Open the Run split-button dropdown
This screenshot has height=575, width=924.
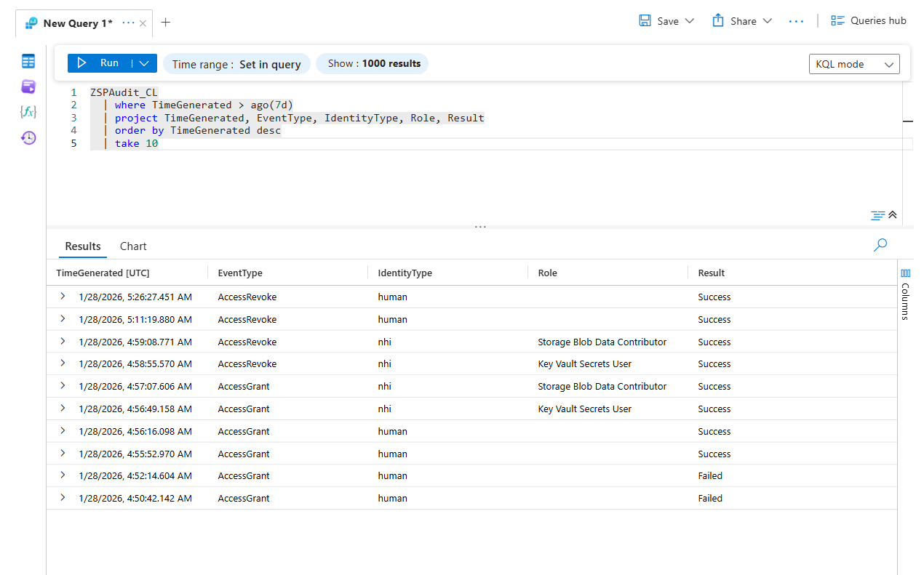click(x=143, y=63)
